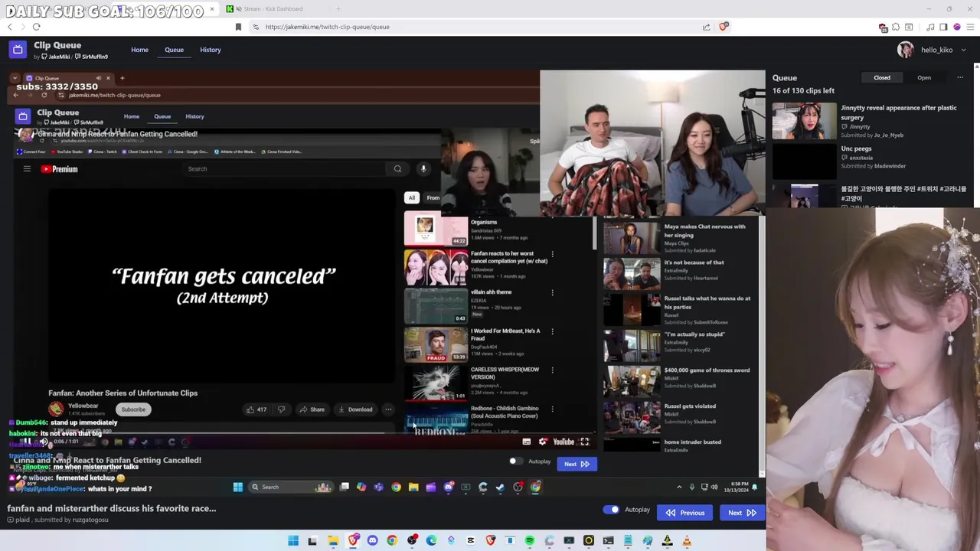
Task: Open options for 'I Worked For MrBeast' video
Action: (552, 331)
